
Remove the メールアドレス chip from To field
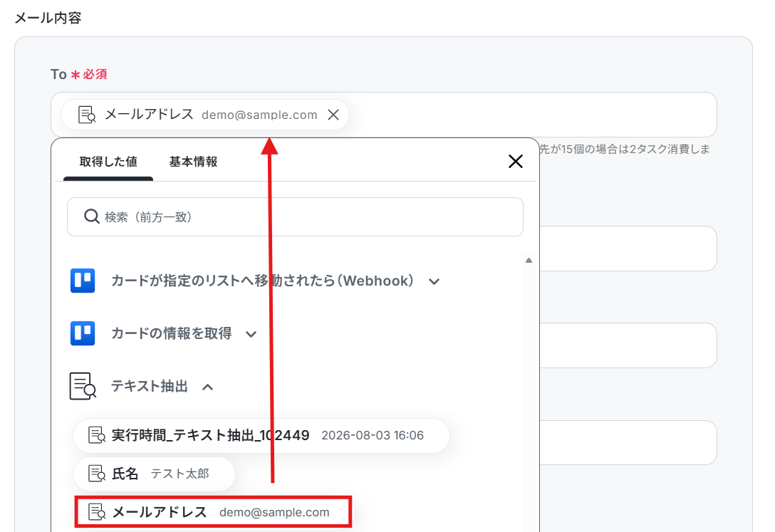tap(333, 115)
